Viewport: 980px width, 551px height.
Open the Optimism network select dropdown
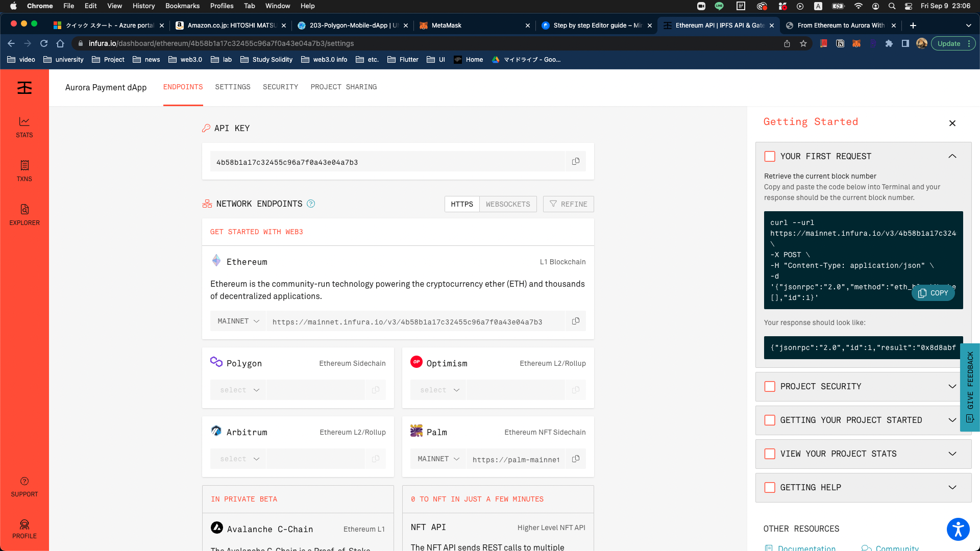pos(438,390)
